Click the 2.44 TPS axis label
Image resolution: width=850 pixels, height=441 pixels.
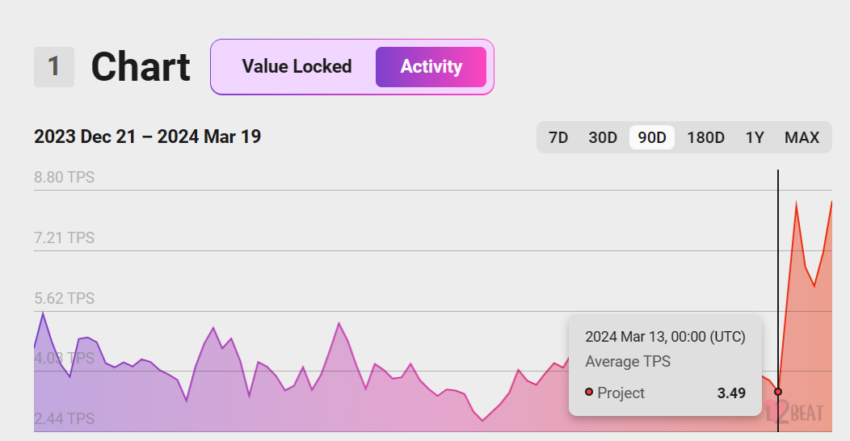(64, 418)
